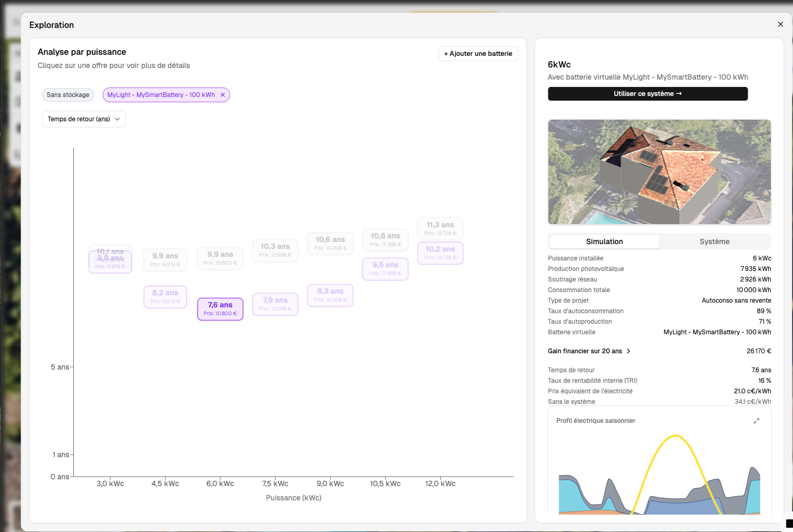Close the Exploration dialog with X icon

pyautogui.click(x=780, y=24)
